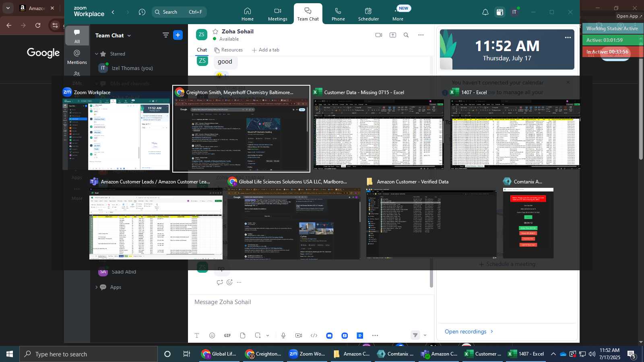This screenshot has height=362, width=644.
Task: Expand the screenshot options dropdown arrow
Action: (268, 335)
